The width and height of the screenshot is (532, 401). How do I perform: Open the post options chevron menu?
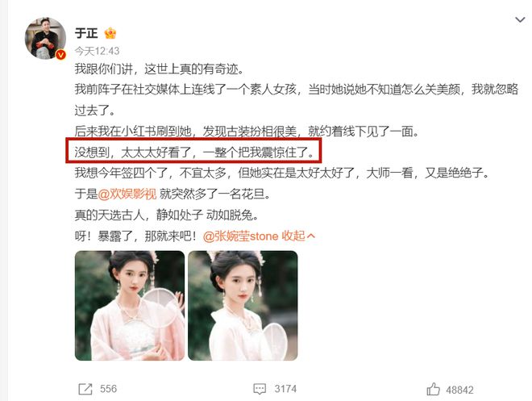click(520, 20)
